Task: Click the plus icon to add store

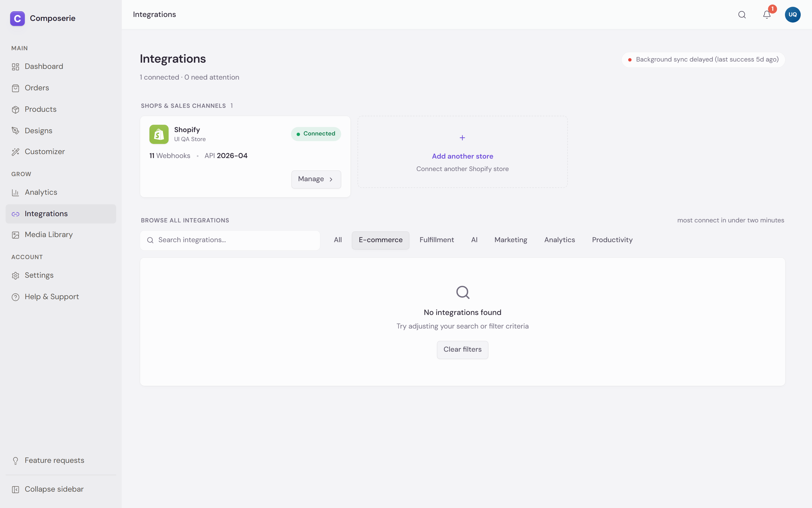Action: pos(462,138)
